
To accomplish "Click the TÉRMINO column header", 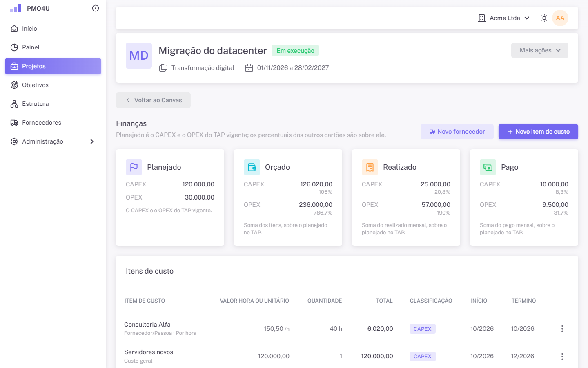I will 523,301.
